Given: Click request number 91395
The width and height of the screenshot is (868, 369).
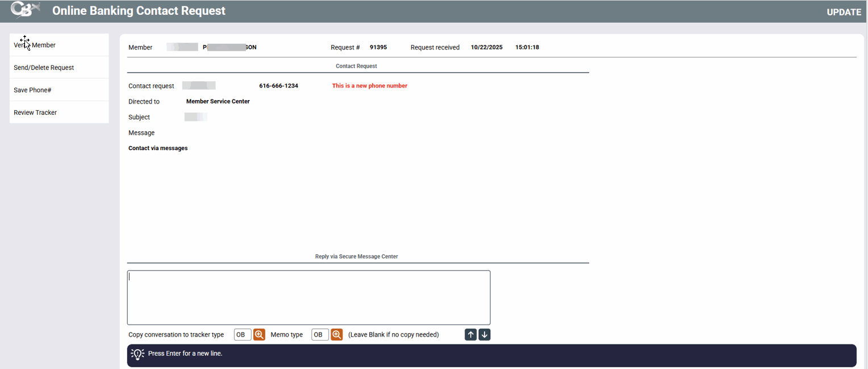Looking at the screenshot, I should (x=378, y=47).
